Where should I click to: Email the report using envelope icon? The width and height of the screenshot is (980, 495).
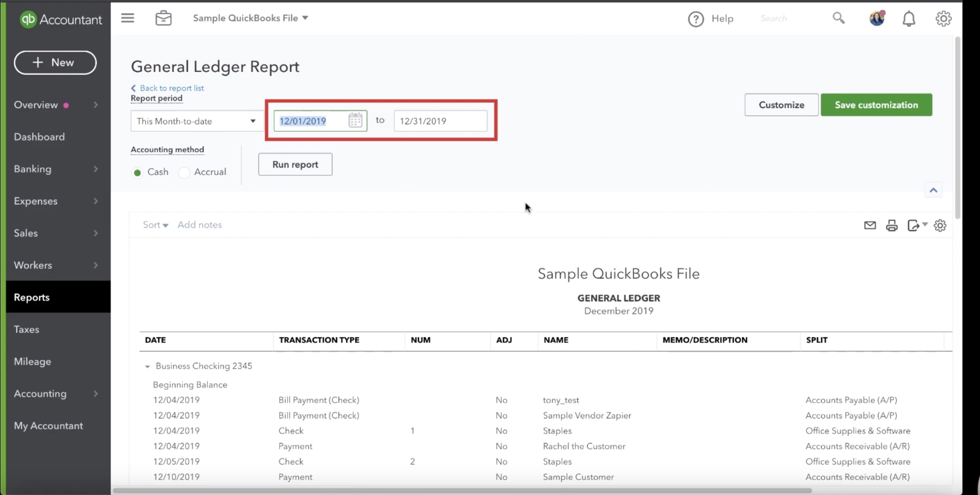[870, 225]
